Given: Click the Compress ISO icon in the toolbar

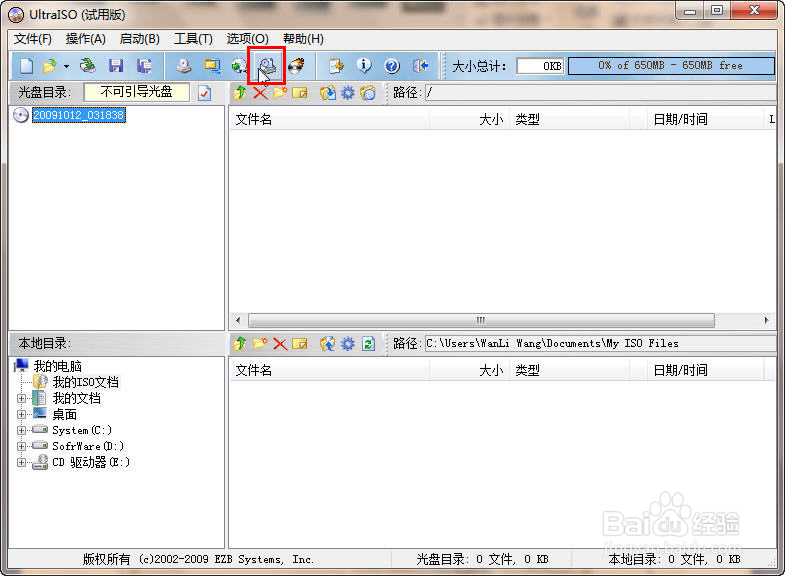Looking at the screenshot, I should click(x=212, y=66).
